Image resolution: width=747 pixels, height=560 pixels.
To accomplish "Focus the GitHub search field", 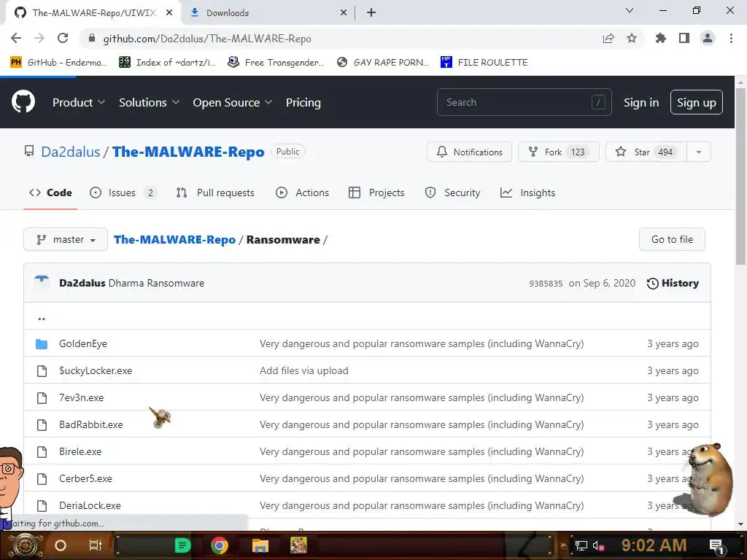I will (524, 102).
